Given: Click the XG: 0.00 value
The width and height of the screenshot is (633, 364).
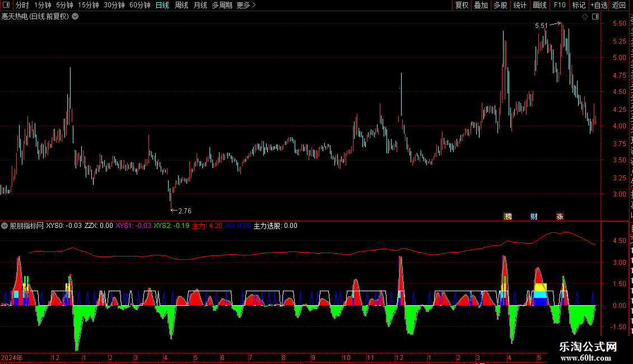Looking at the screenshot, I should pyautogui.click(x=238, y=226).
